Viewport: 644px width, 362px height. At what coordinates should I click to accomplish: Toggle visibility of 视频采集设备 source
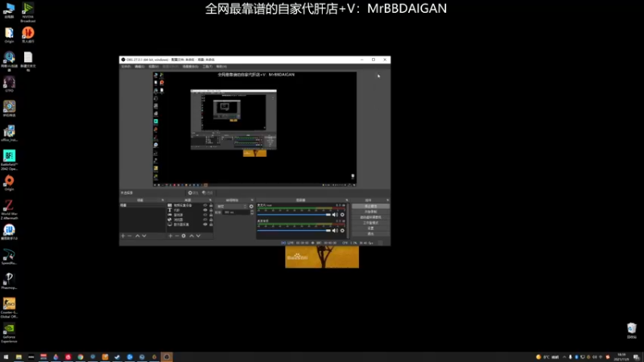(x=205, y=205)
